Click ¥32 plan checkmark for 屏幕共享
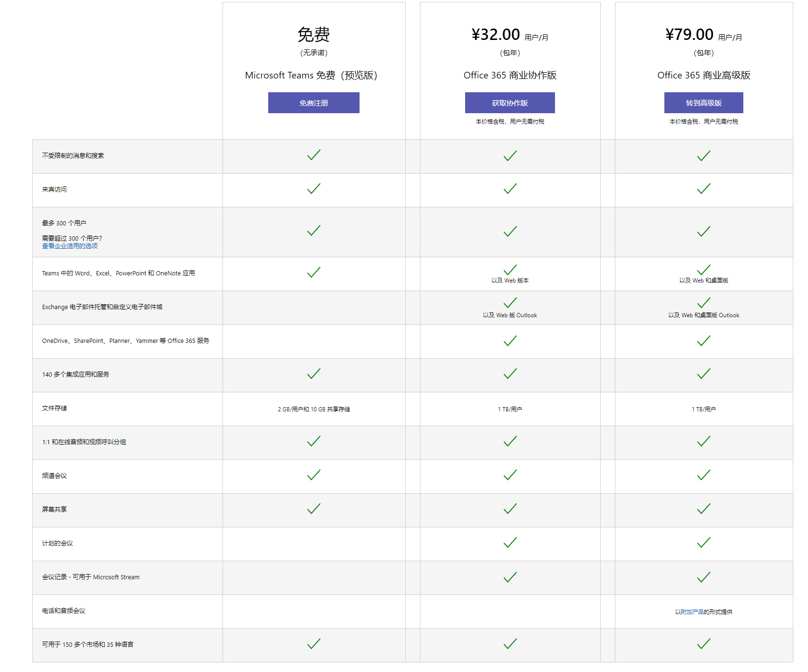This screenshot has height=672, width=808. coord(510,509)
